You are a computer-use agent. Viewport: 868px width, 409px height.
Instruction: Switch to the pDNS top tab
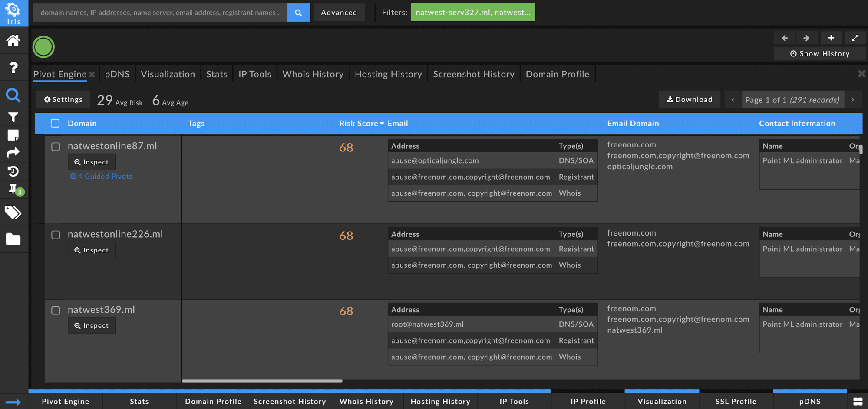tap(117, 74)
